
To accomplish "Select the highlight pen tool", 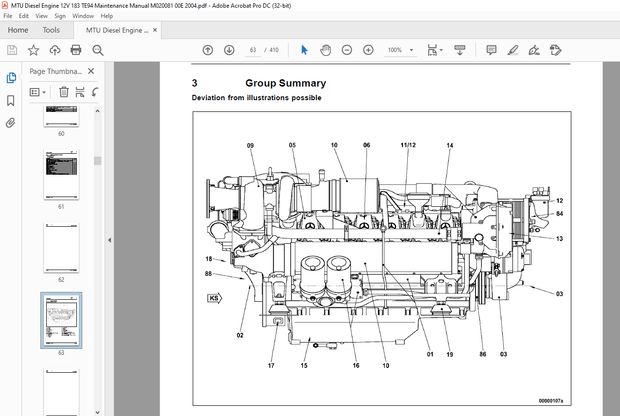I will coord(513,50).
